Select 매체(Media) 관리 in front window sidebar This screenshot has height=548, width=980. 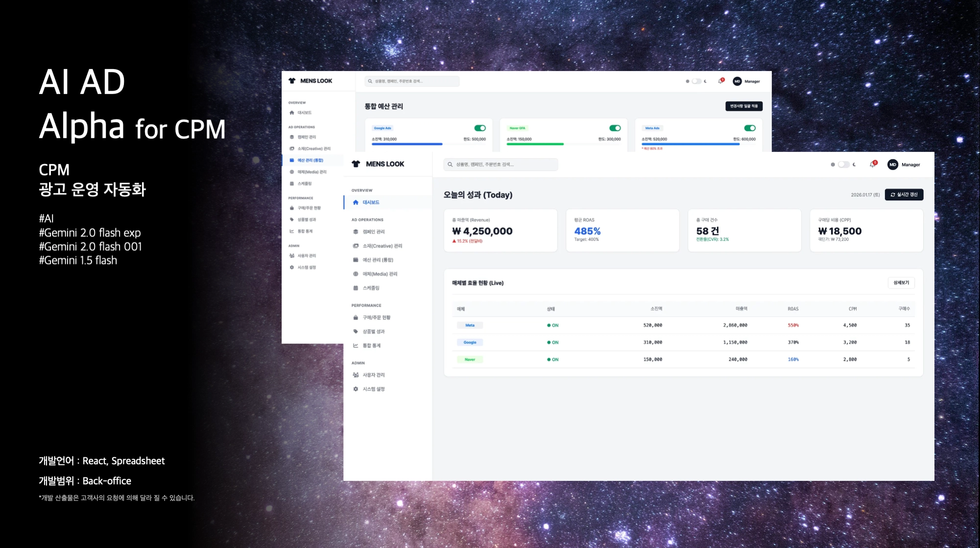click(380, 274)
